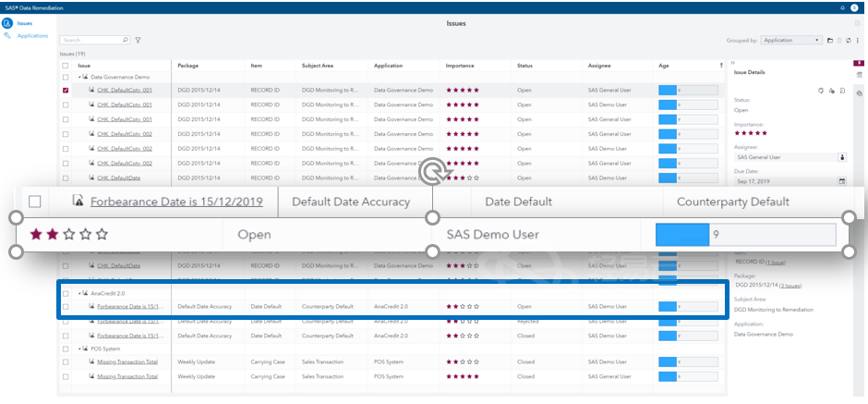868x404 pixels.
Task: Check the POS System group checkbox
Action: (66, 349)
